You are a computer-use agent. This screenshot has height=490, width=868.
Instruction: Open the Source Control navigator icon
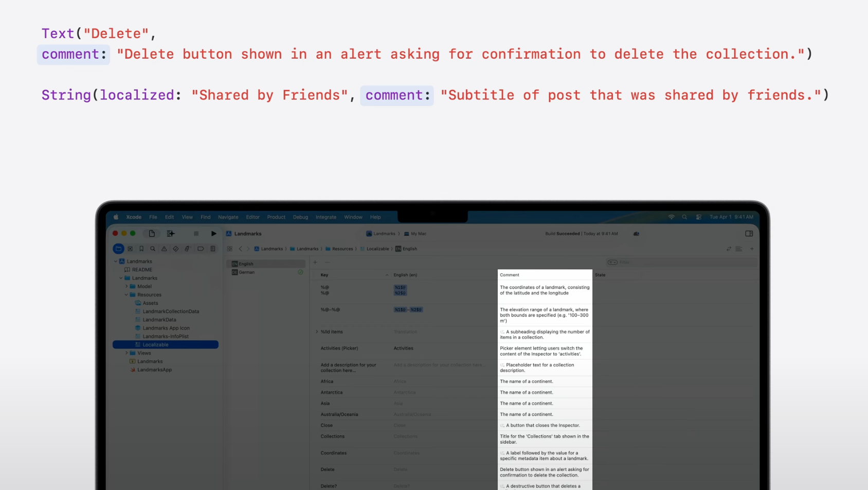point(130,249)
